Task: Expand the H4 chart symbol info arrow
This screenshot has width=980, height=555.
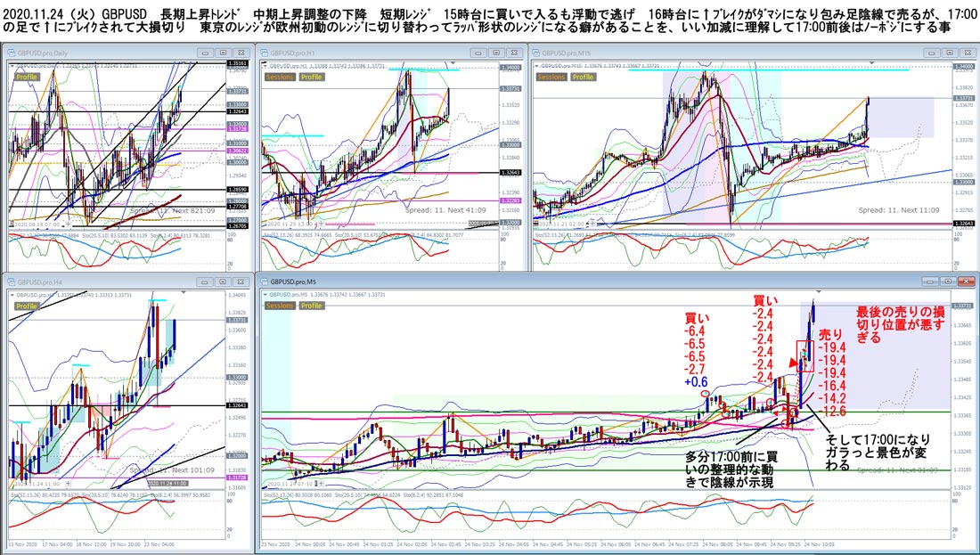Action: [x=11, y=294]
